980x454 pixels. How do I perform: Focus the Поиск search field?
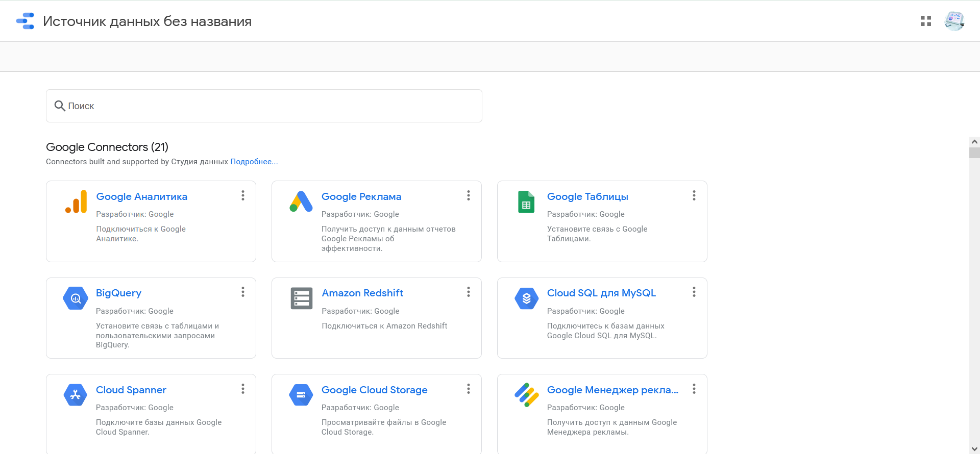pyautogui.click(x=264, y=106)
